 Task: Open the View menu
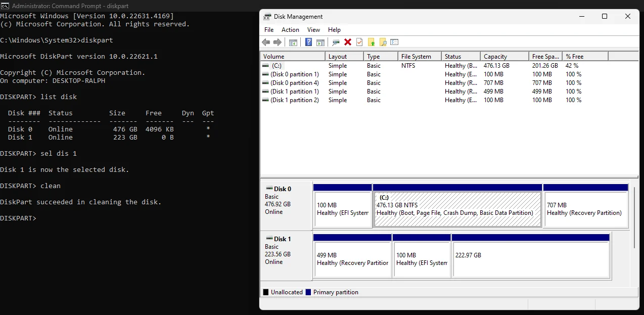[x=313, y=30]
